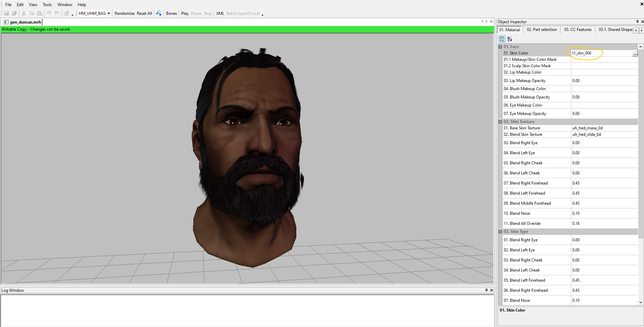Click the Cut scissors icon

click(x=24, y=13)
